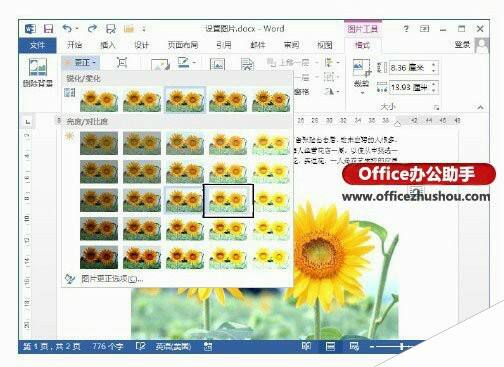Switch to Print Layout view icon
504x367 pixels.
tap(330, 346)
